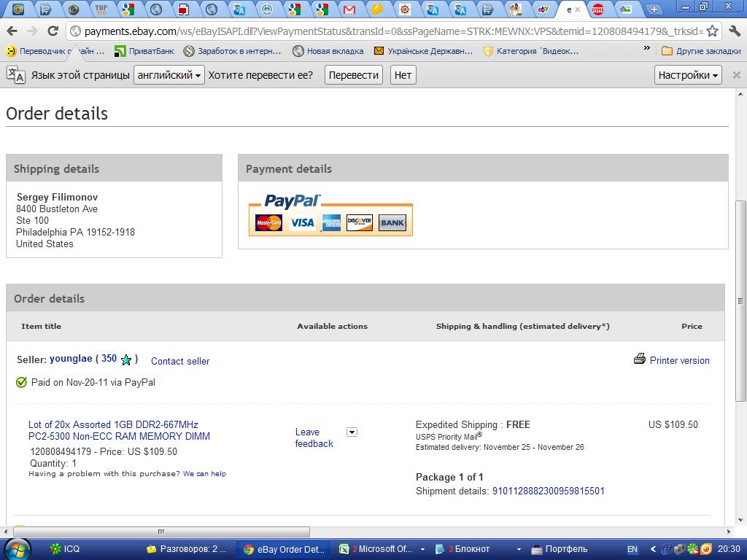Image resolution: width=747 pixels, height=560 pixels.
Task: Switch to the Mail.ru @ tab
Action: click(x=18, y=9)
